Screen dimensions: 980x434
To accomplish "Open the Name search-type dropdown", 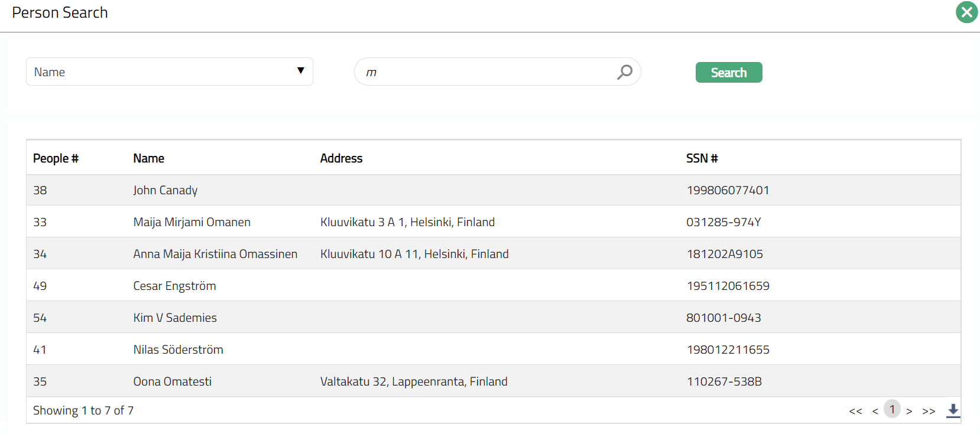I will click(x=169, y=72).
